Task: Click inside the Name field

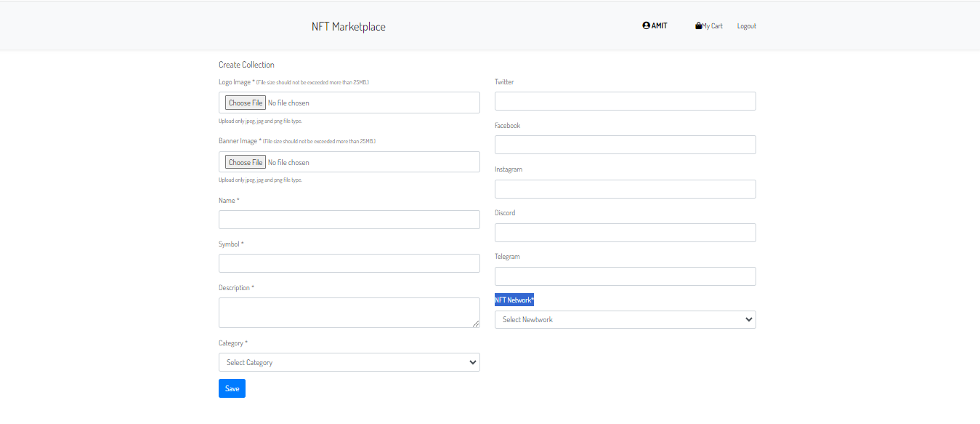Action: (349, 219)
